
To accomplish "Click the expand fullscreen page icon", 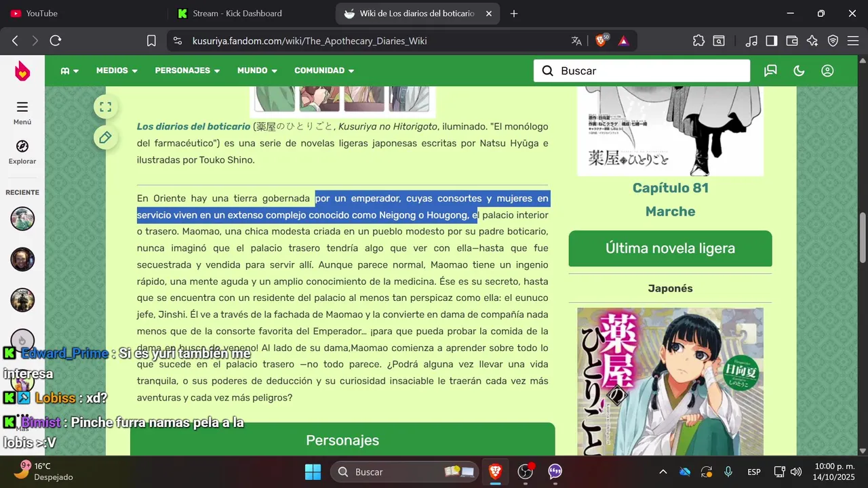I will (105, 106).
